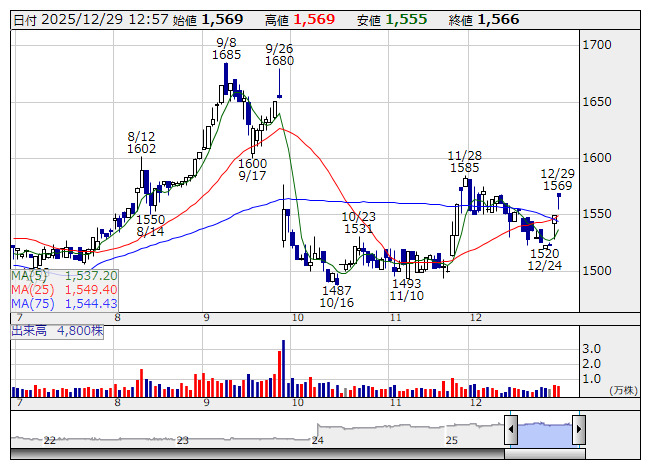Click the (万株) volume unit label
Image resolution: width=653 pixels, height=470 pixels.
[623, 390]
